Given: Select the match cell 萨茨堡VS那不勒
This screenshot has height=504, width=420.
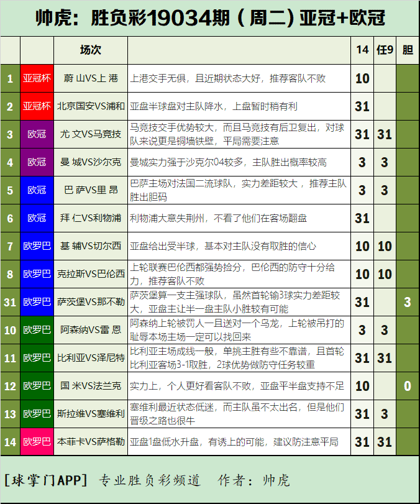Looking at the screenshot, I should tap(91, 302).
